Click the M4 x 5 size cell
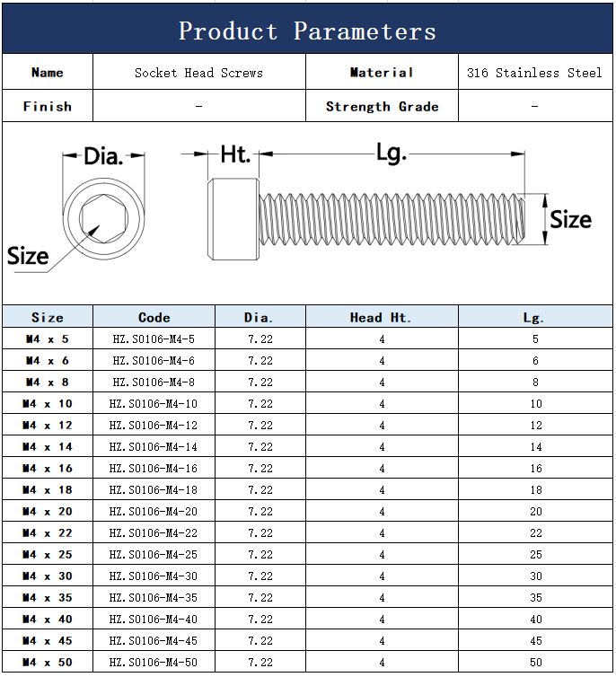 click(x=47, y=339)
